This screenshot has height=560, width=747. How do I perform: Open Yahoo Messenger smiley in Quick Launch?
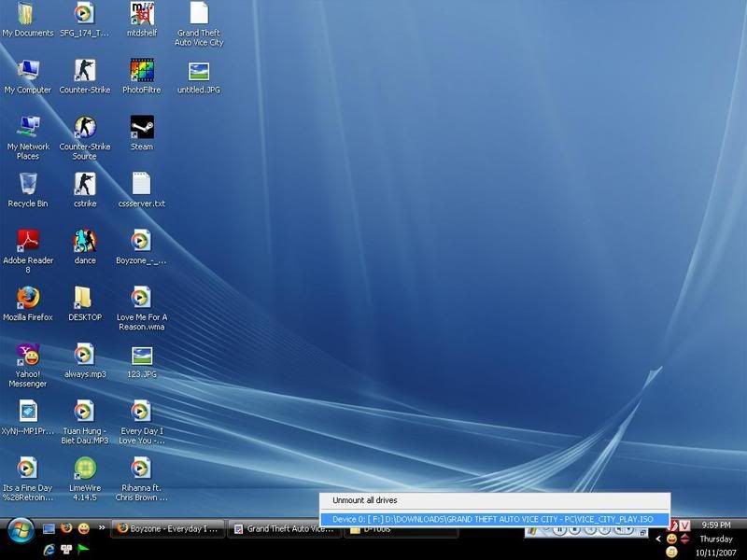(x=84, y=528)
